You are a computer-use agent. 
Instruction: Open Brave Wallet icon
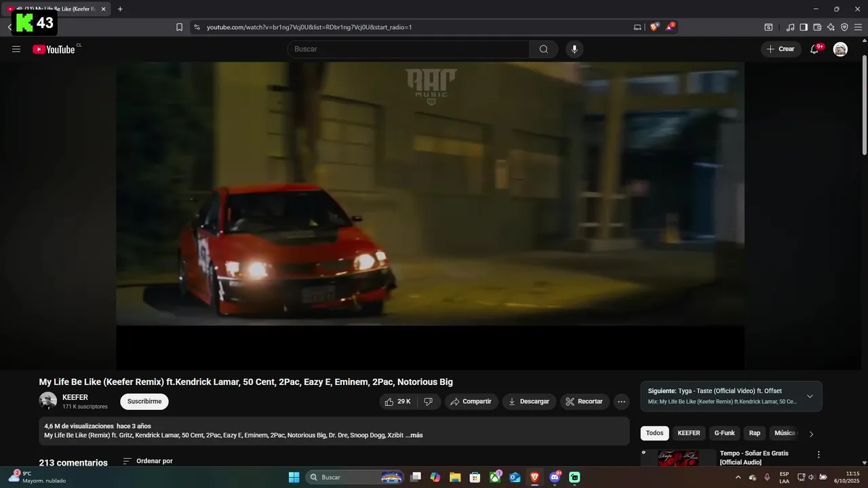pos(817,27)
